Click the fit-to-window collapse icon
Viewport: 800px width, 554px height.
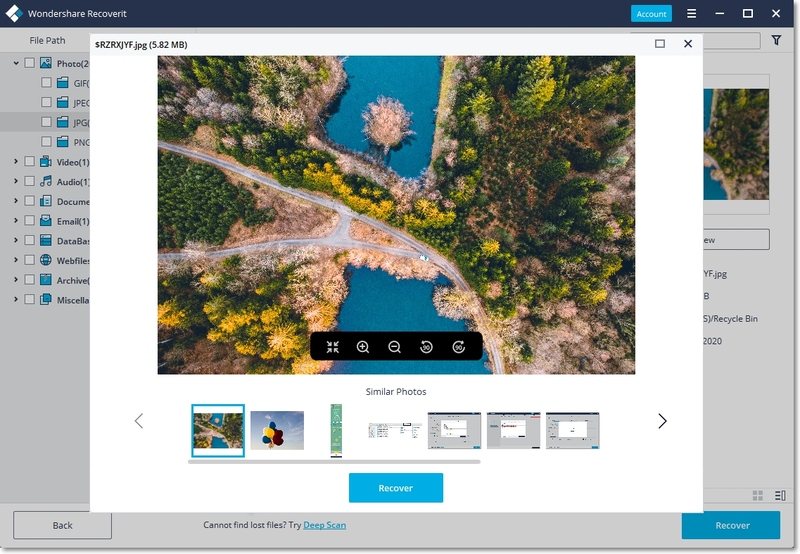point(333,347)
